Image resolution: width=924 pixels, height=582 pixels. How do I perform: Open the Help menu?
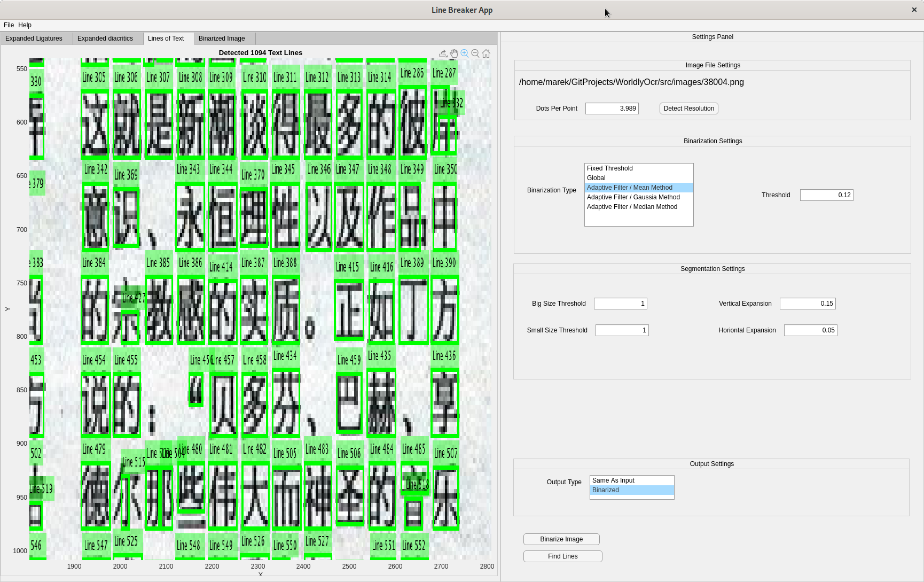point(25,25)
